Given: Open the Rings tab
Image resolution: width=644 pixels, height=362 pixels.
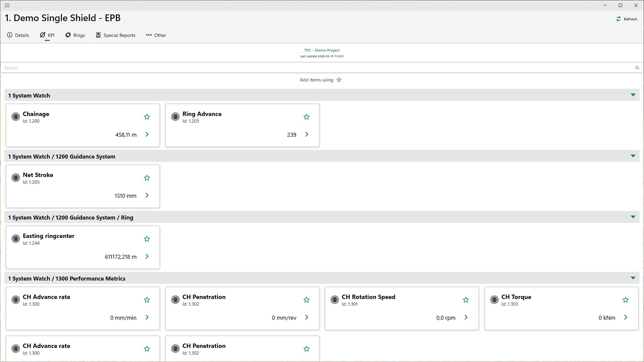Looking at the screenshot, I should pos(75,35).
